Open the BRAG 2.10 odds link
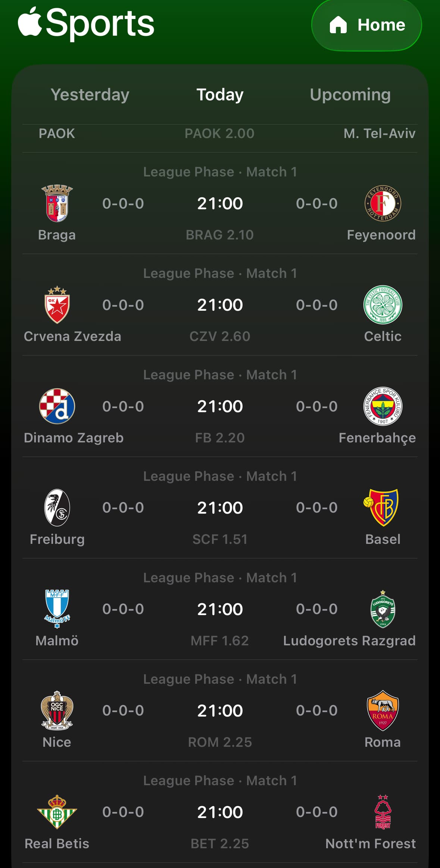 coord(220,235)
